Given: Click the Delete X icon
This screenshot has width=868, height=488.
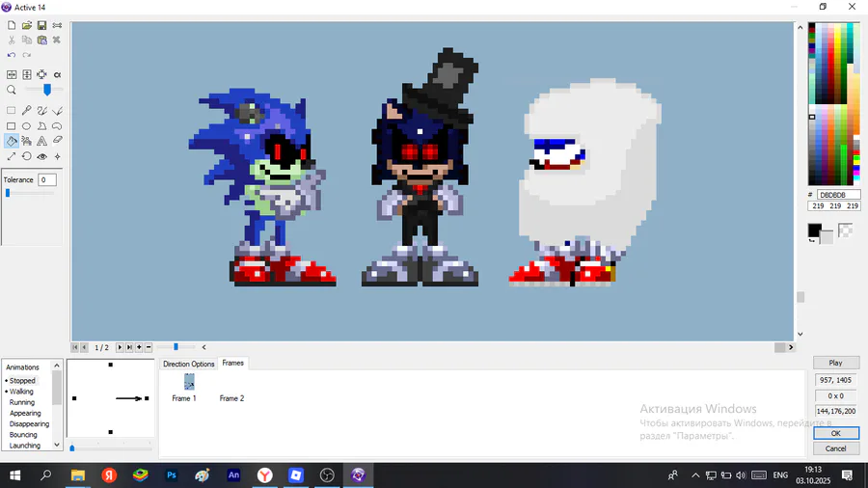Looking at the screenshot, I should pyautogui.click(x=57, y=40).
